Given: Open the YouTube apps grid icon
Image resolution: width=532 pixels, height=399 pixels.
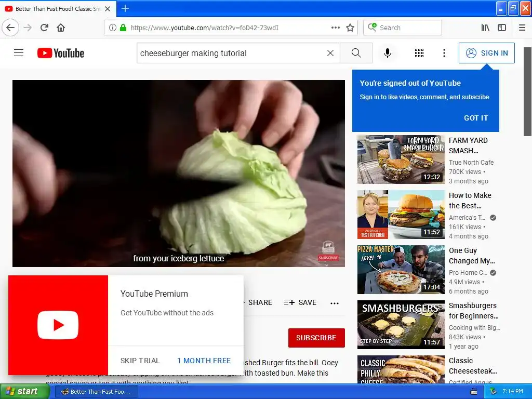Looking at the screenshot, I should (x=419, y=53).
